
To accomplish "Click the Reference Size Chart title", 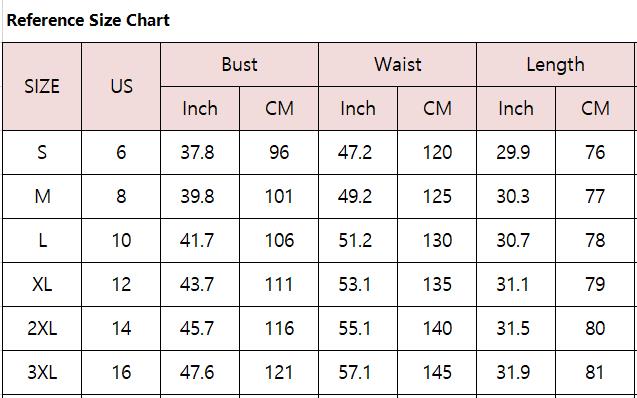I will 88,20.
